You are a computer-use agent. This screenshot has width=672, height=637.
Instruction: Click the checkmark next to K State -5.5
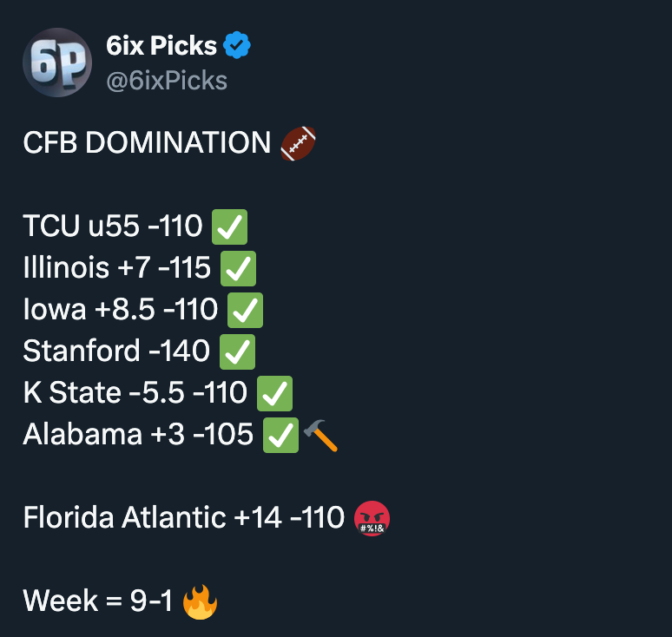point(274,393)
